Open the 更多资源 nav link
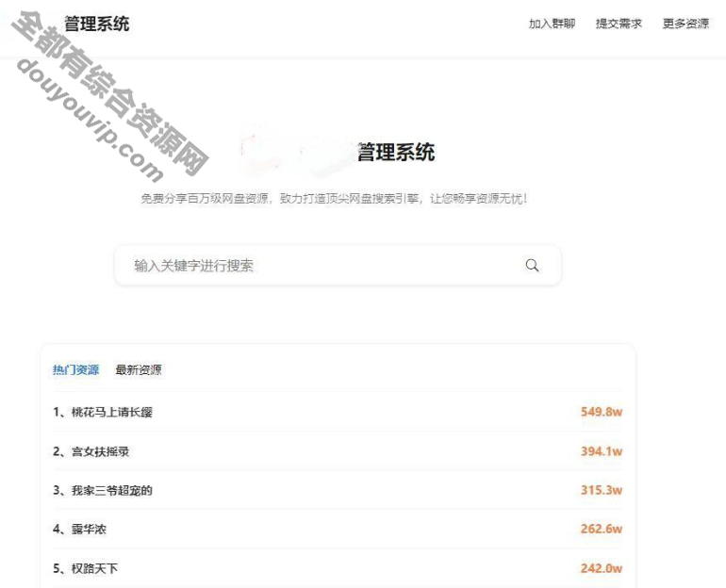Viewport: 726px width, 588px height. point(685,24)
